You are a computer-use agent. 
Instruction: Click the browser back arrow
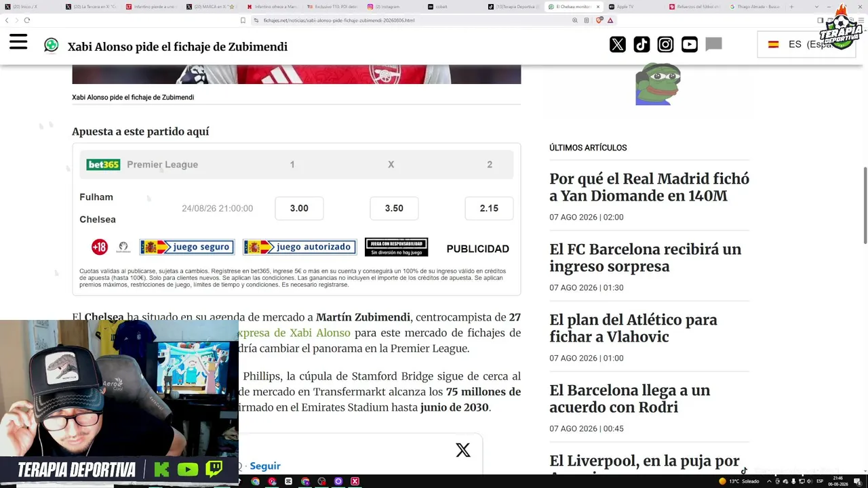click(x=7, y=20)
